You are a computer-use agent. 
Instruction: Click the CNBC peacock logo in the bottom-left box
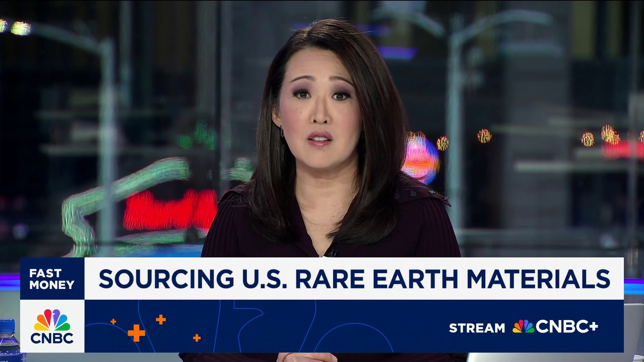pyautogui.click(x=52, y=319)
